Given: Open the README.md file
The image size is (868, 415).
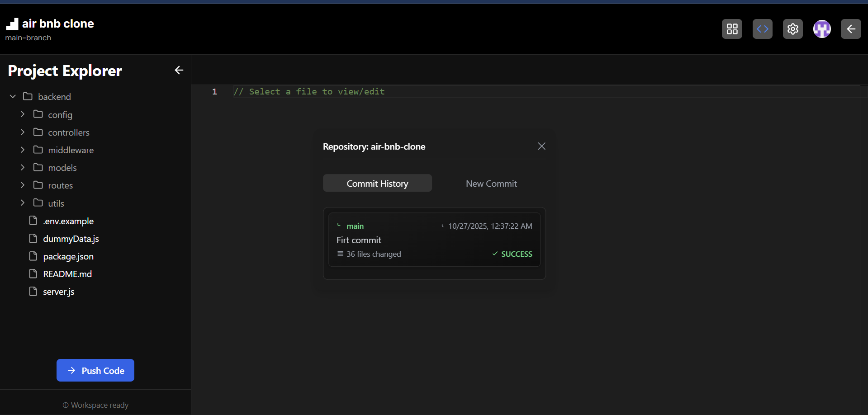Looking at the screenshot, I should click(67, 274).
